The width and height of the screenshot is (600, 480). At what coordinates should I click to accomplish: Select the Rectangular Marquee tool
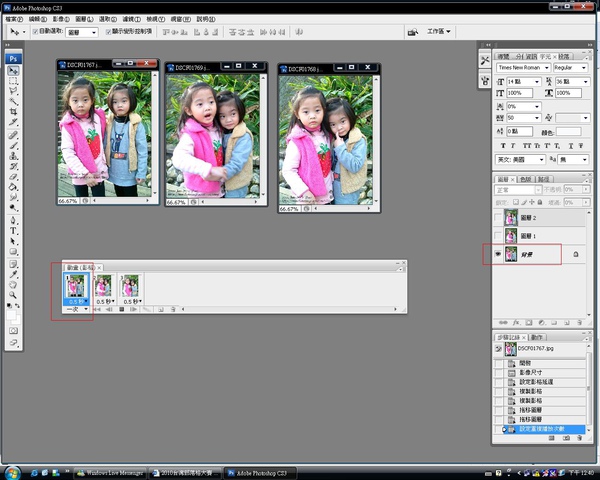(x=13, y=81)
